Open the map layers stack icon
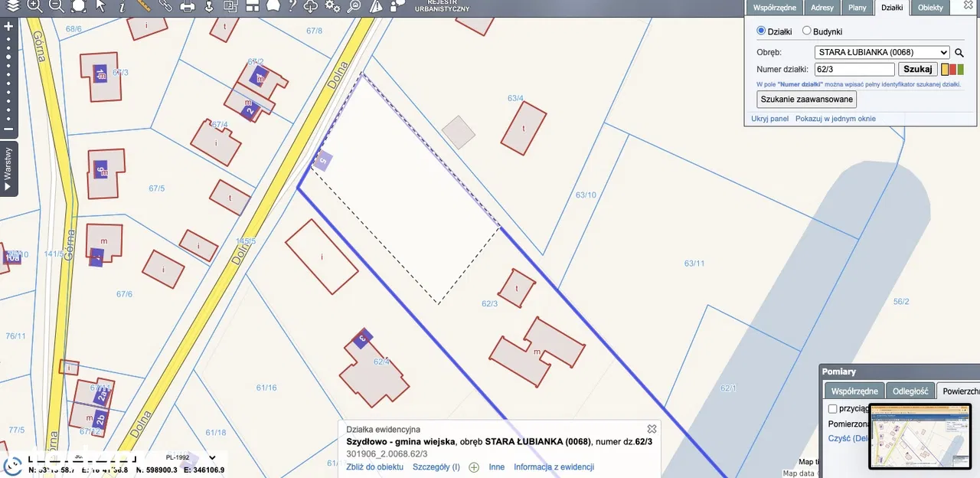This screenshot has width=980, height=478. pyautogui.click(x=13, y=6)
